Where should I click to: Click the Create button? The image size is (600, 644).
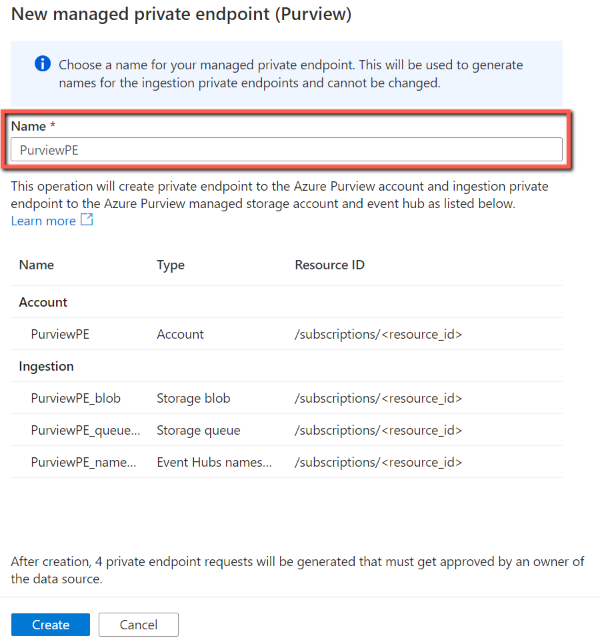click(x=51, y=625)
